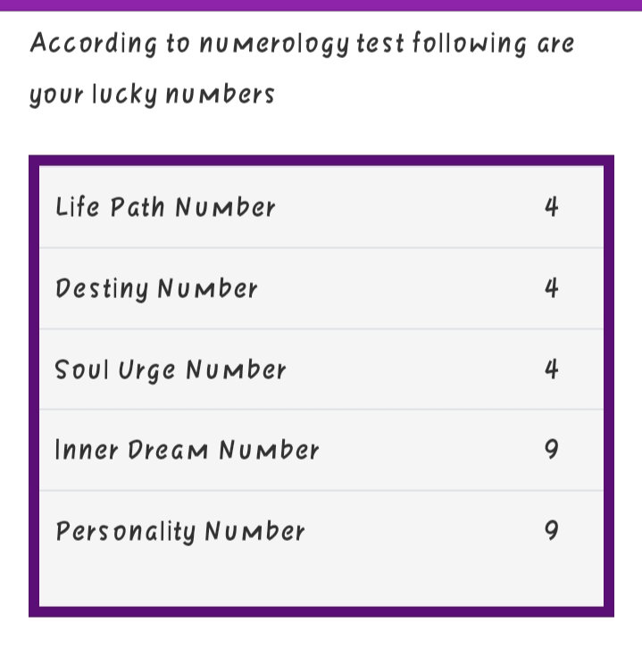
Task: Tap the Inner Dream Number value 9
Action: tap(552, 450)
